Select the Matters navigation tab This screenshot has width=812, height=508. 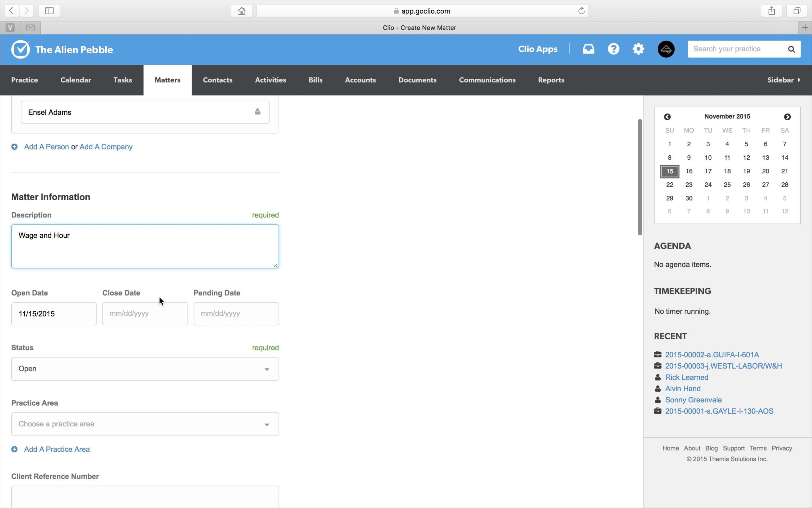[x=167, y=80]
